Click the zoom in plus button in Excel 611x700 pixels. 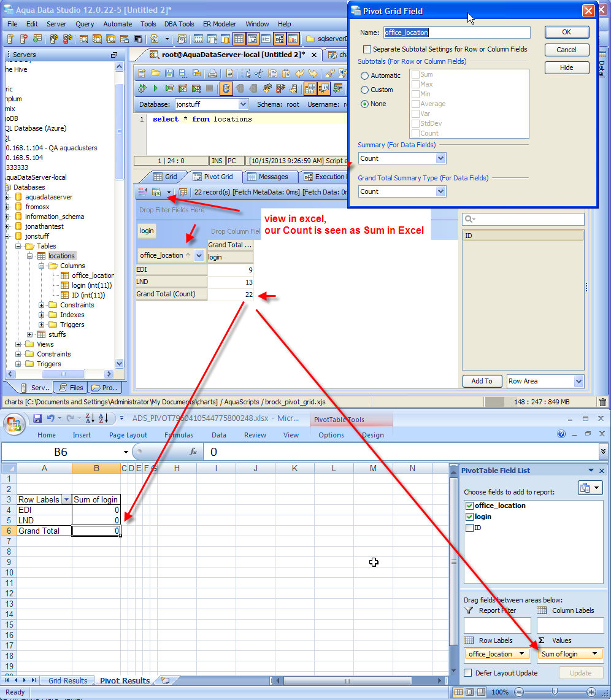(x=591, y=692)
